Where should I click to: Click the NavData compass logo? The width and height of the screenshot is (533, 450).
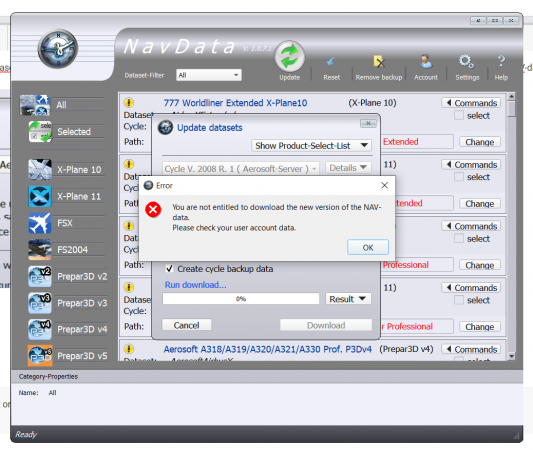[x=58, y=49]
